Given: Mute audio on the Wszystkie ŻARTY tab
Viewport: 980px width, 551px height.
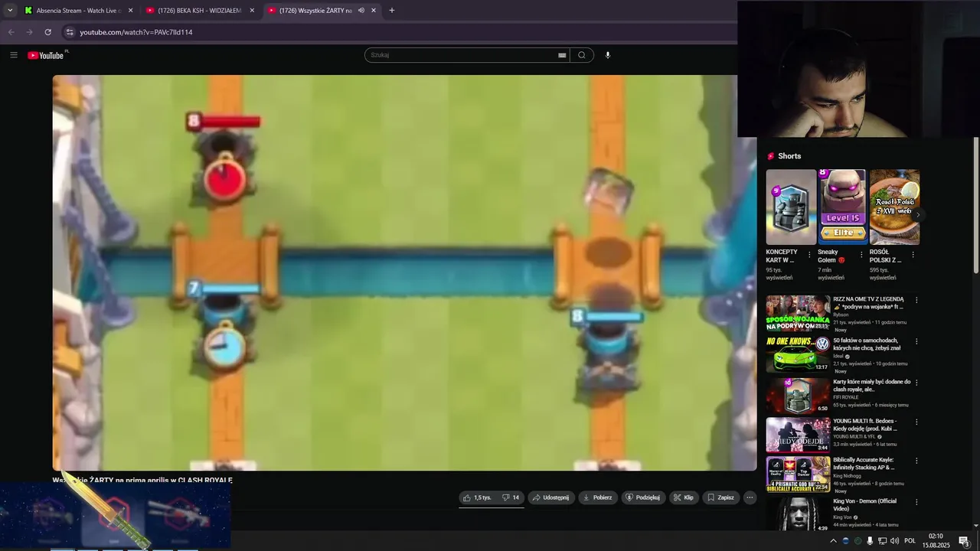Looking at the screenshot, I should click(361, 11).
